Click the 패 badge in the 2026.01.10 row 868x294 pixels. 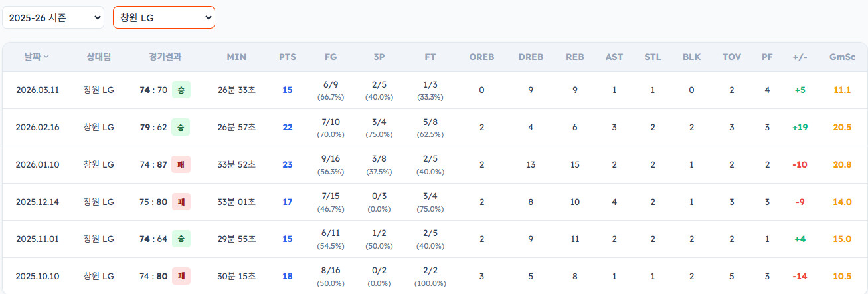point(181,164)
